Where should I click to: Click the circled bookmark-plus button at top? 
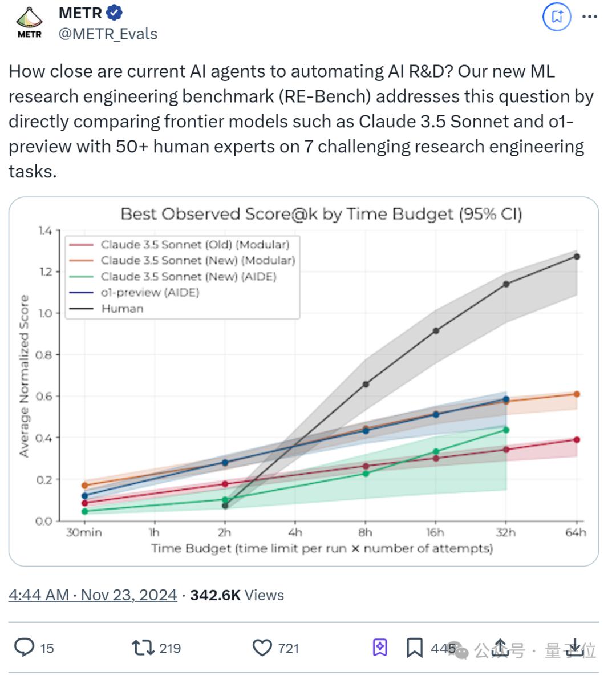557,17
